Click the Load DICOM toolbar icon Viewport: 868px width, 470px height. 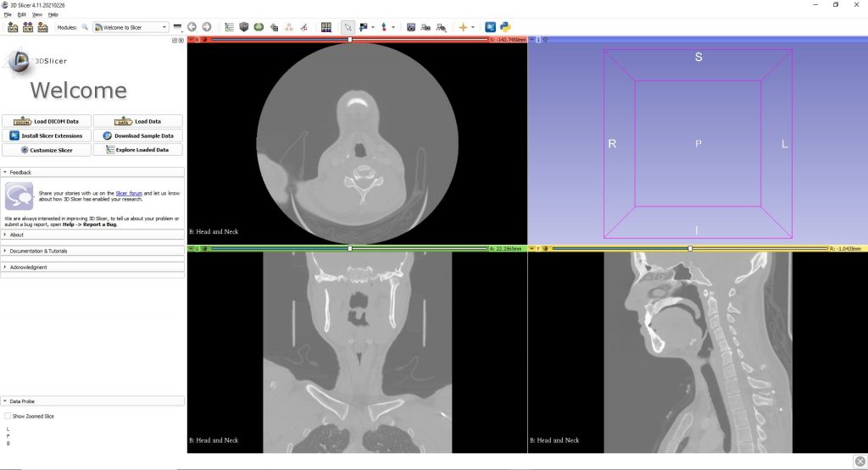[x=28, y=27]
